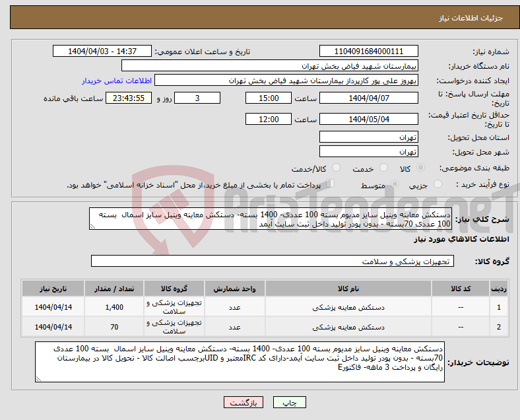Click the resize handle of buyer notes box

point(38,378)
